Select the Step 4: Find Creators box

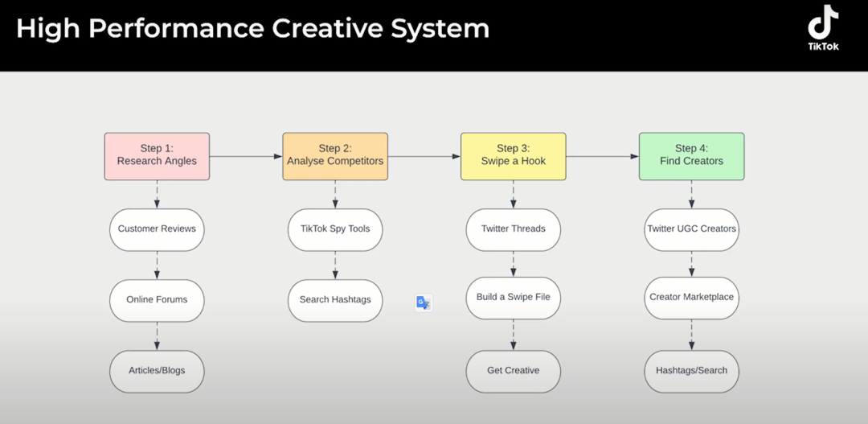coord(691,155)
